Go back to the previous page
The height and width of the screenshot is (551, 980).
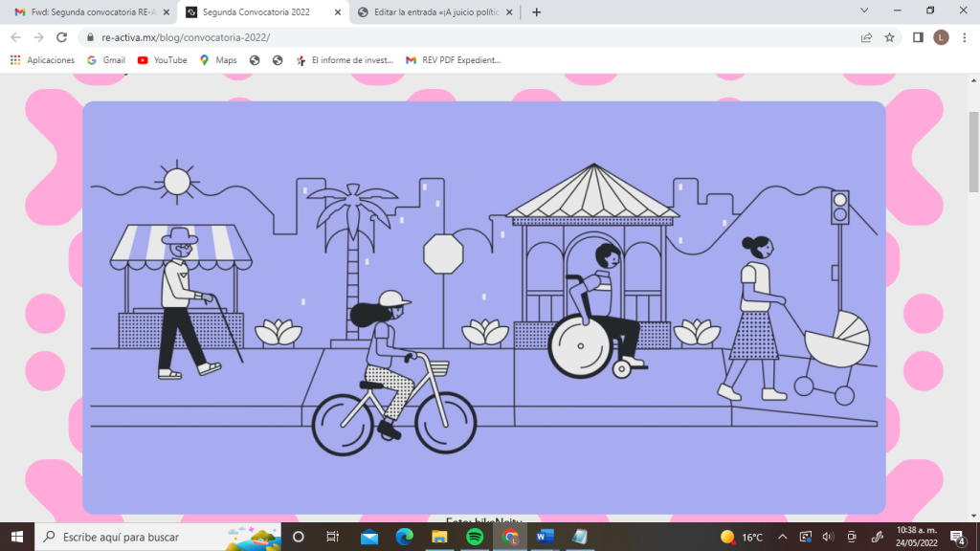tap(15, 37)
